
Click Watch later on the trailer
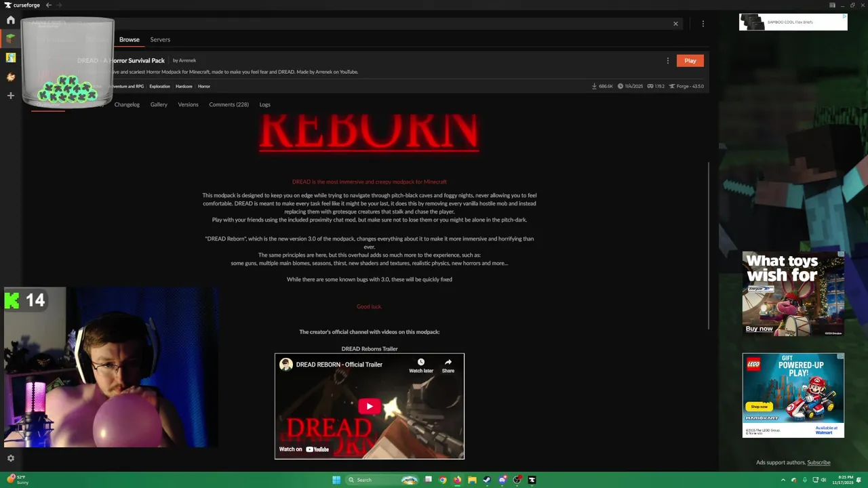tap(420, 366)
